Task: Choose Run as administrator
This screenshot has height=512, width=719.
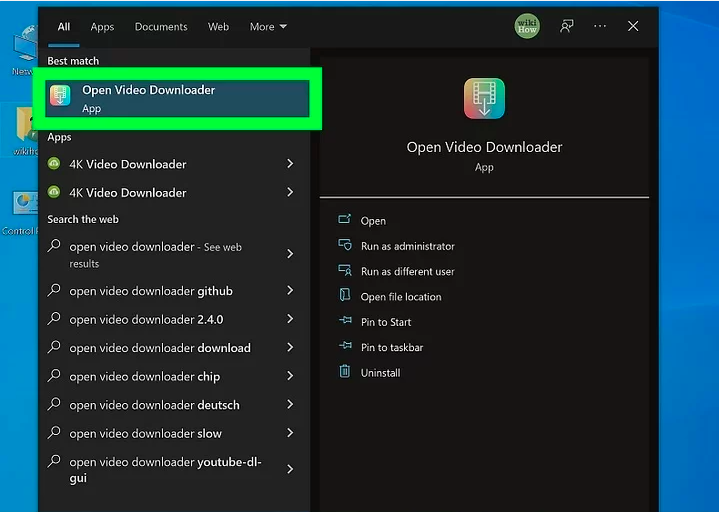Action: (408, 246)
